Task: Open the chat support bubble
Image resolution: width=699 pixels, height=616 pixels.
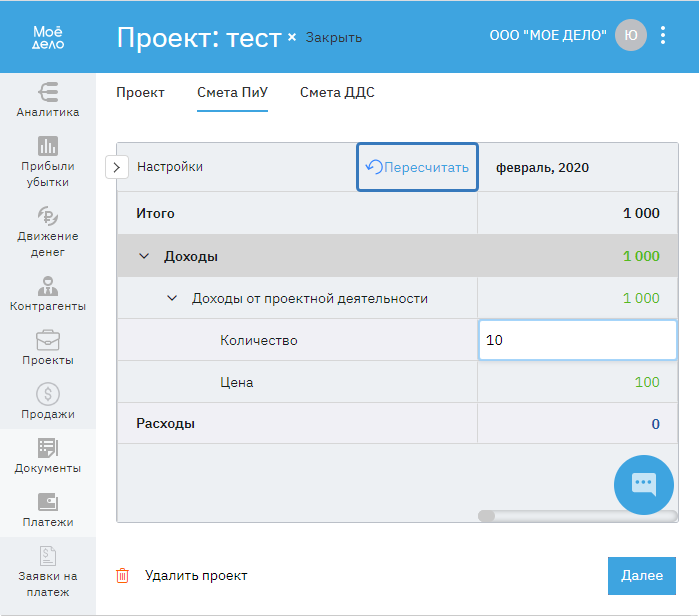Action: point(643,485)
